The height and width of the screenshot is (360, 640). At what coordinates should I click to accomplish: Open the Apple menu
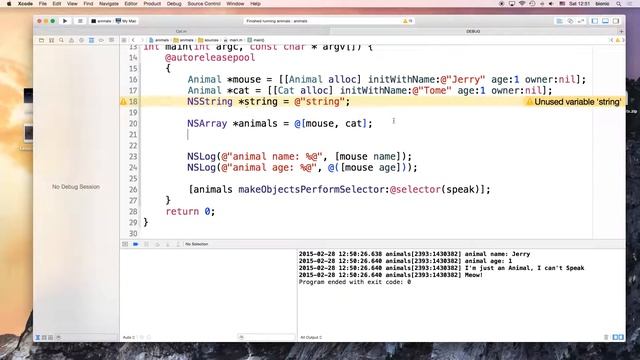[9, 4]
